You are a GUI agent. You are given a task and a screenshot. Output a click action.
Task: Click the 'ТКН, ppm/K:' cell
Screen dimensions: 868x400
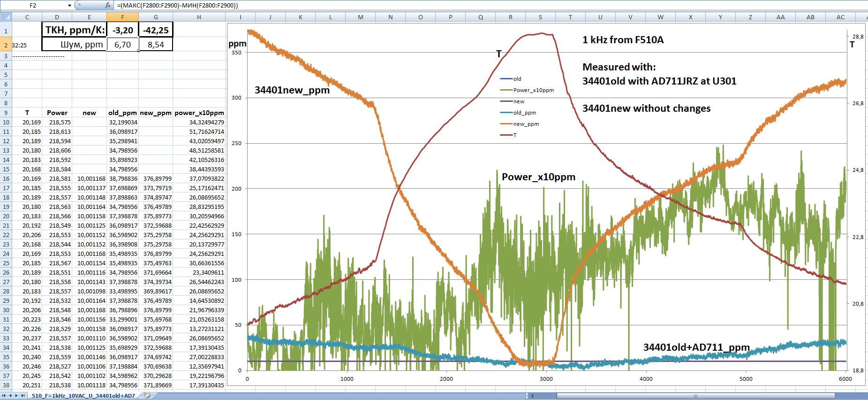(75, 30)
